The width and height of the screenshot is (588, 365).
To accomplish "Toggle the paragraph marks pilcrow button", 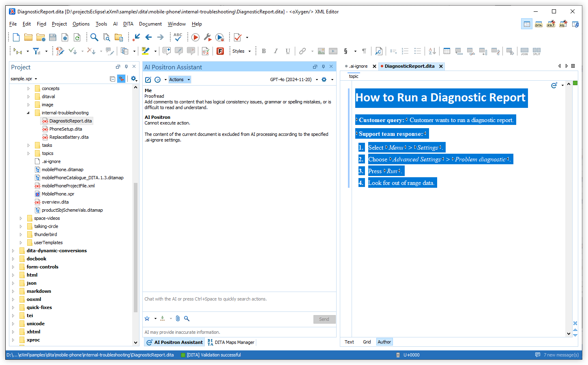I will (x=364, y=51).
